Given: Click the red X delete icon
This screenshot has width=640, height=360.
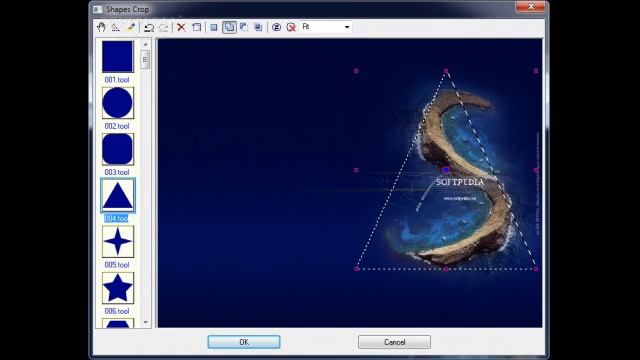Looking at the screenshot, I should [181, 27].
